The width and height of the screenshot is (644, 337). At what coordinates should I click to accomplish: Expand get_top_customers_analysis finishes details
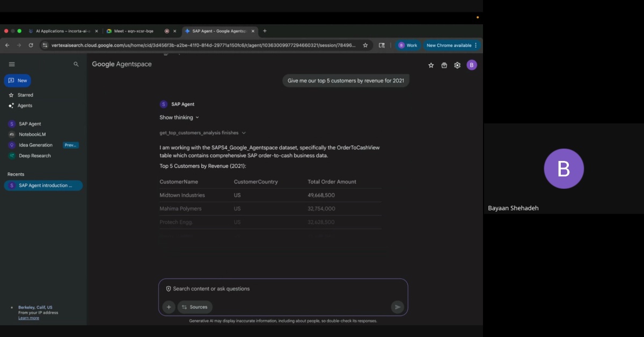click(x=203, y=133)
